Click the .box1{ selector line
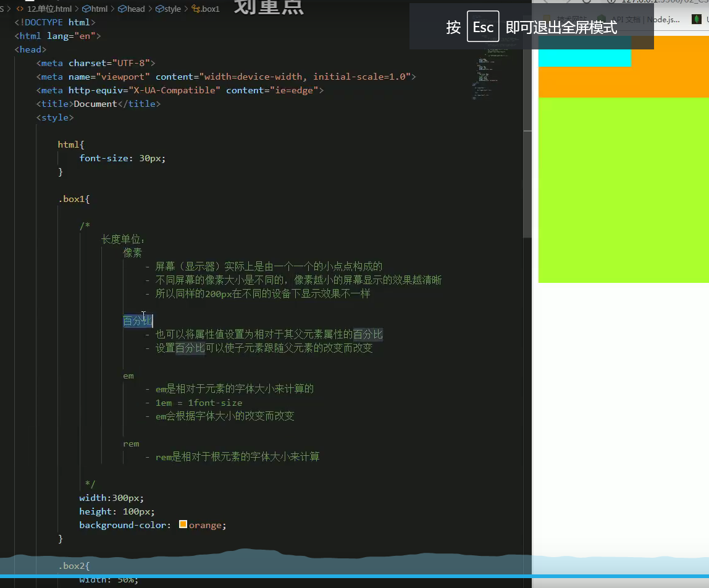The image size is (709, 588). (73, 199)
